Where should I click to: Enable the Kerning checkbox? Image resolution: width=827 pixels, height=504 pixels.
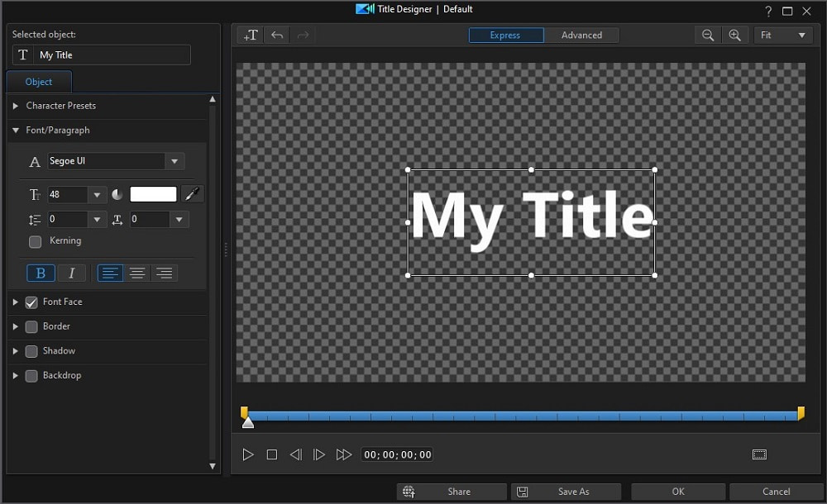34,240
